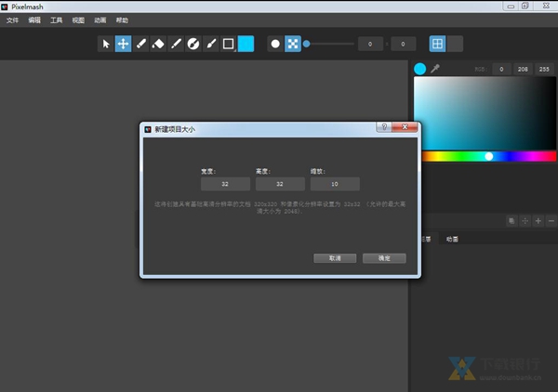Open the 动画 menu in menu bar
558x392 pixels.
click(x=100, y=20)
